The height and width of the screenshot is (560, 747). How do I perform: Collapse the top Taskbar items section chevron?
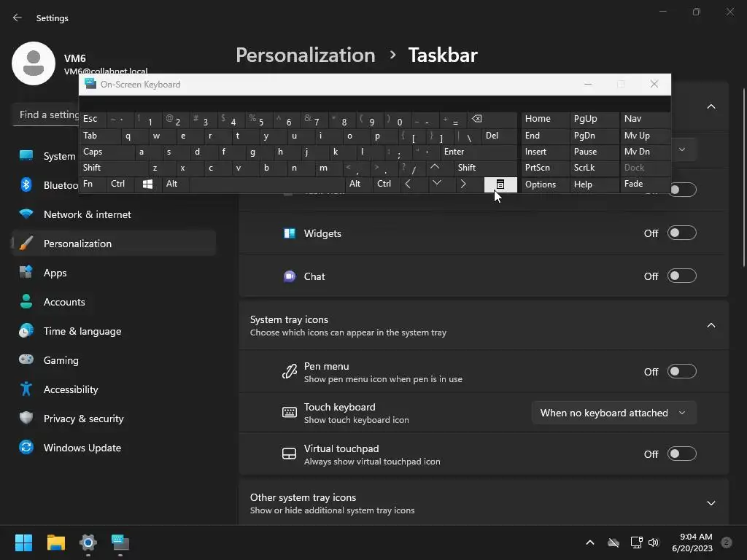pos(711,106)
